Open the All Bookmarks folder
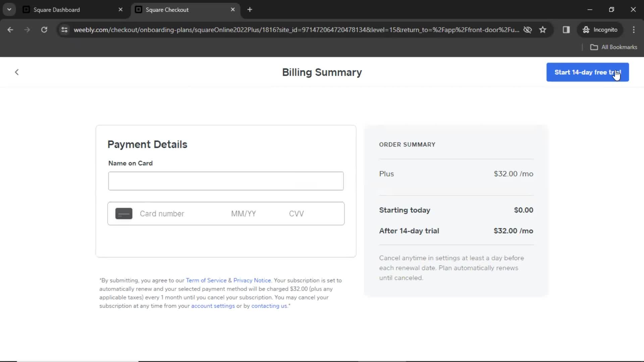Image resolution: width=644 pixels, height=362 pixels. click(x=613, y=47)
